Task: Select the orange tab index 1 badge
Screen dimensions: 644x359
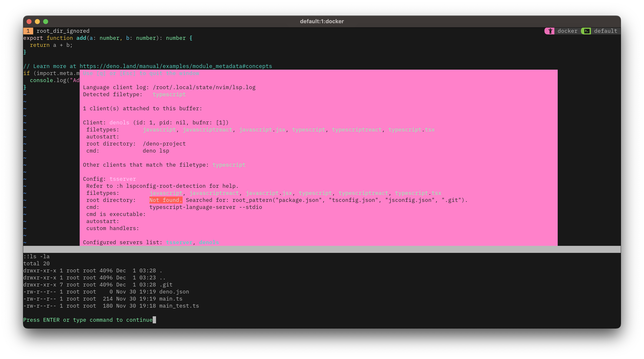Action: tap(28, 31)
